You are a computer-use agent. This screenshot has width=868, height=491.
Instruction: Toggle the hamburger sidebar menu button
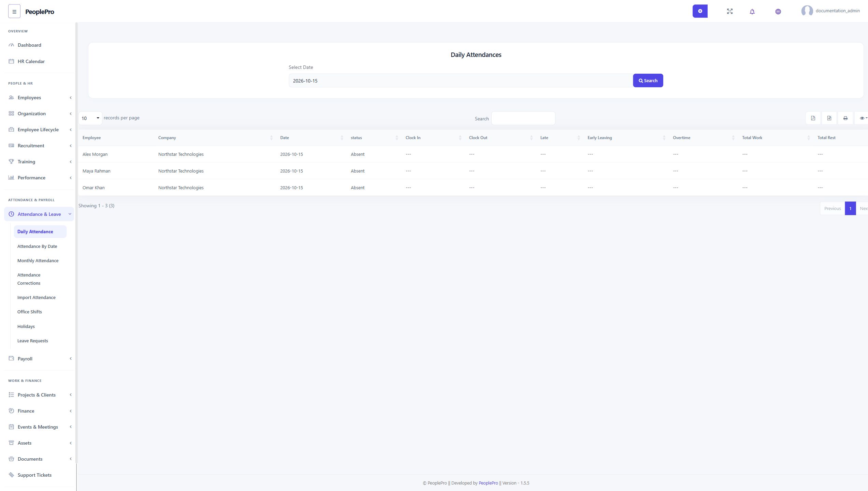coord(14,11)
